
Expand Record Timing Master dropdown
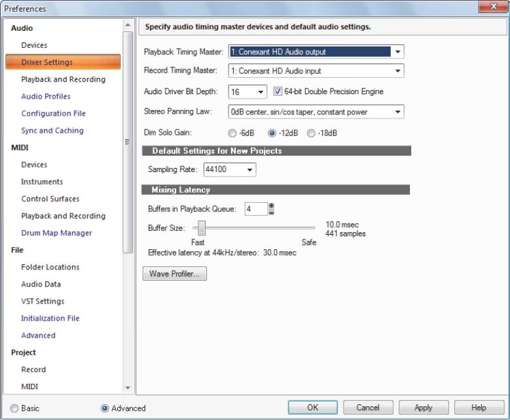[x=397, y=71]
